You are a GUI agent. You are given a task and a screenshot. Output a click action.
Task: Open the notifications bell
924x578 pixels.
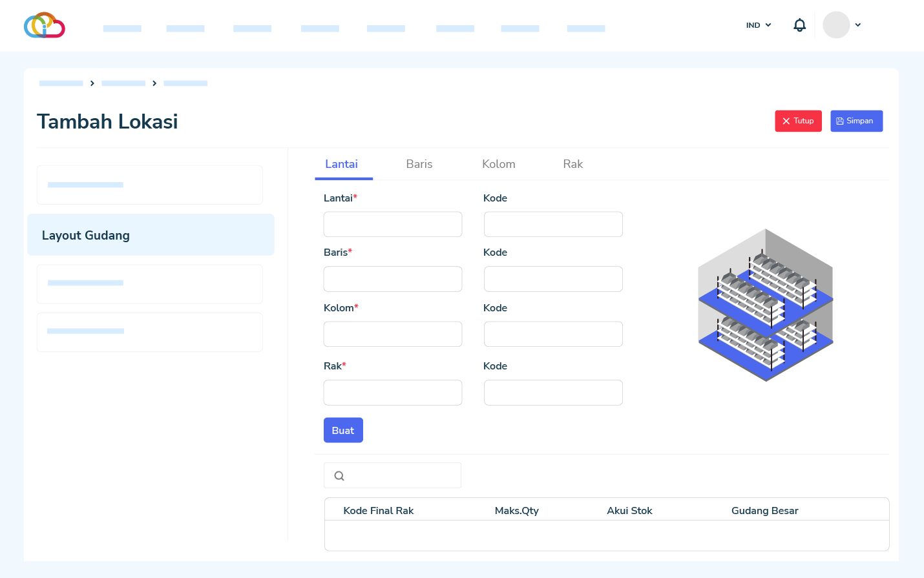[799, 25]
